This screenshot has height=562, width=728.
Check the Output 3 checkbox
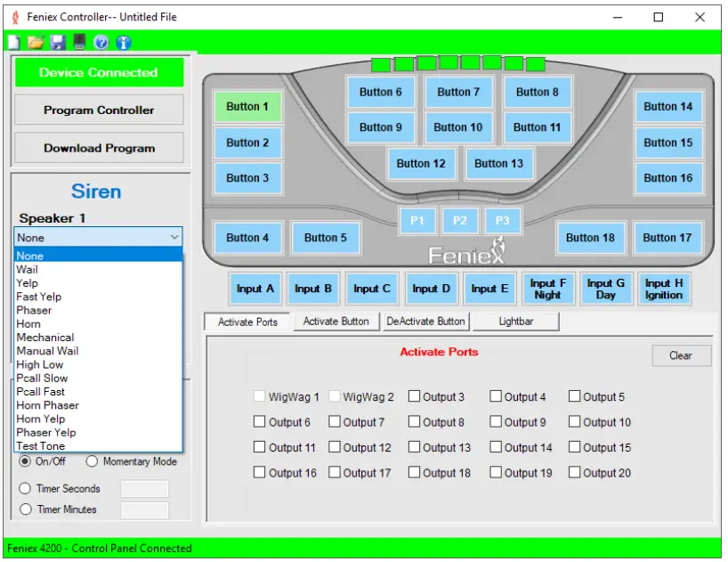pyautogui.click(x=414, y=396)
